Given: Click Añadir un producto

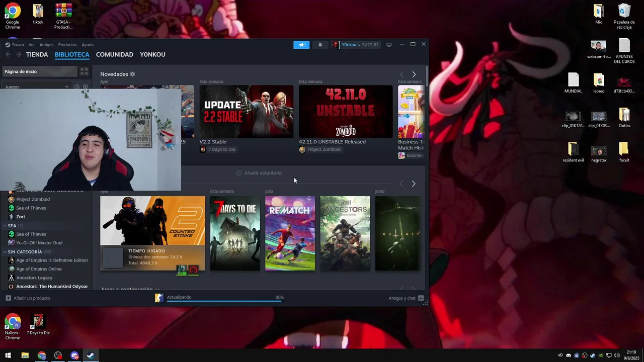Looking at the screenshot, I should tap(28, 298).
